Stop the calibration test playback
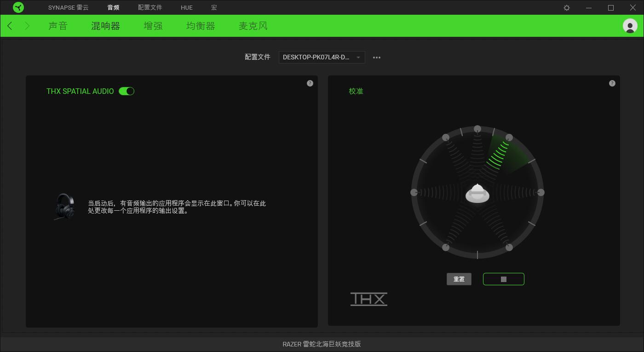Image resolution: width=644 pixels, height=352 pixels. [x=504, y=279]
